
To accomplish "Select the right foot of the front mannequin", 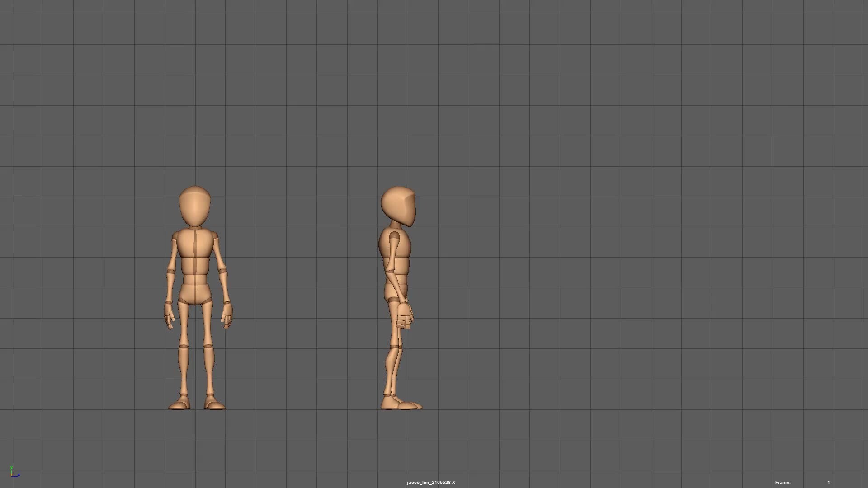I will (213, 404).
